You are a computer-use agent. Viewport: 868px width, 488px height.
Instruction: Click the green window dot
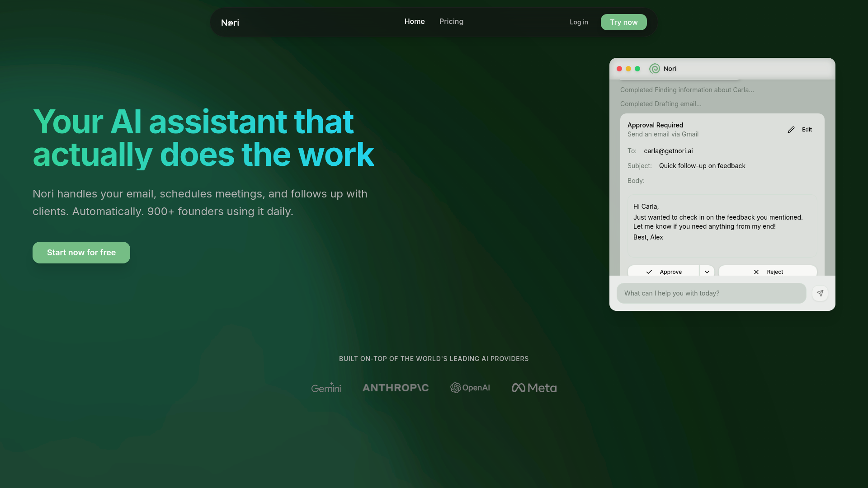(x=637, y=69)
